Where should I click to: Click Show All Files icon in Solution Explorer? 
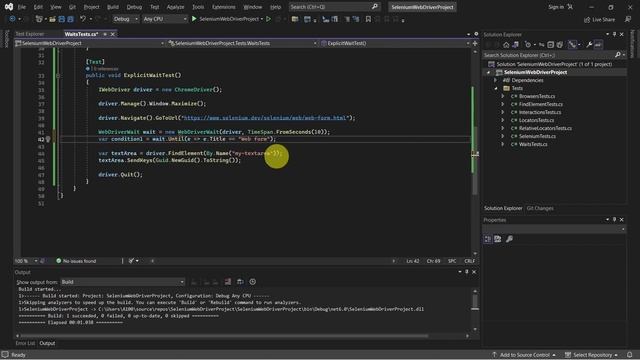(x=560, y=45)
